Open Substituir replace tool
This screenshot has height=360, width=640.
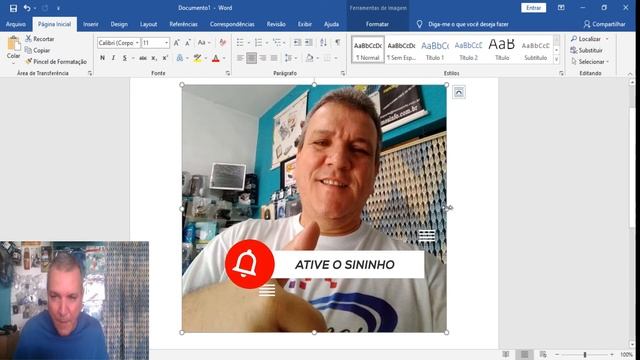click(x=587, y=50)
